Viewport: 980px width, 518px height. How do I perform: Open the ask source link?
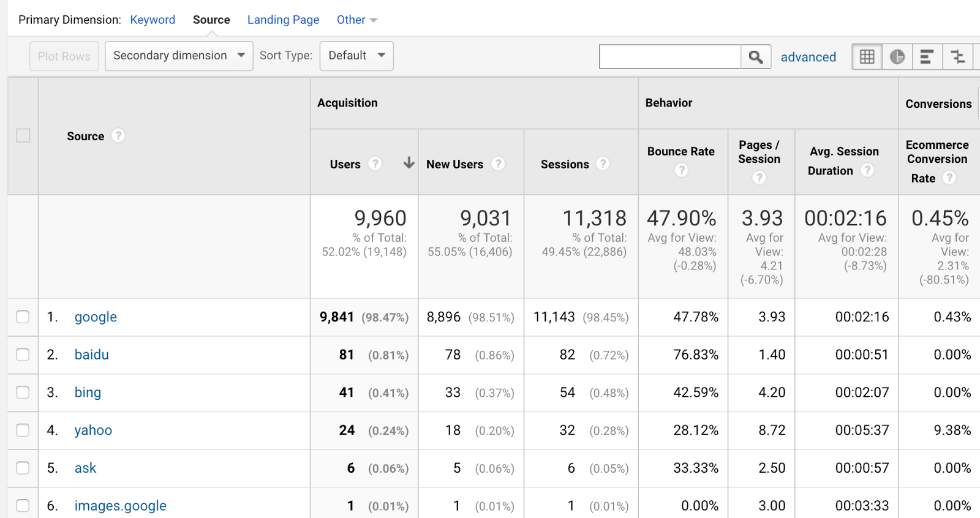point(85,468)
